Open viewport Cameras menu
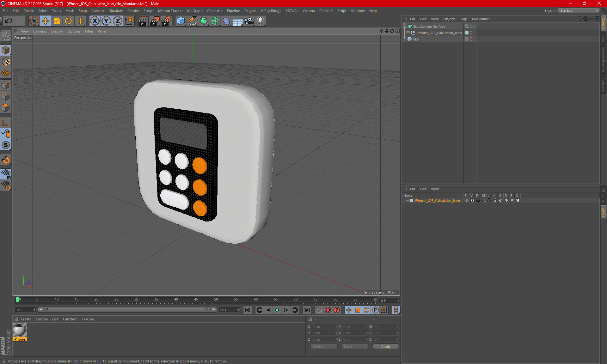This screenshot has width=607, height=364. pyautogui.click(x=40, y=31)
